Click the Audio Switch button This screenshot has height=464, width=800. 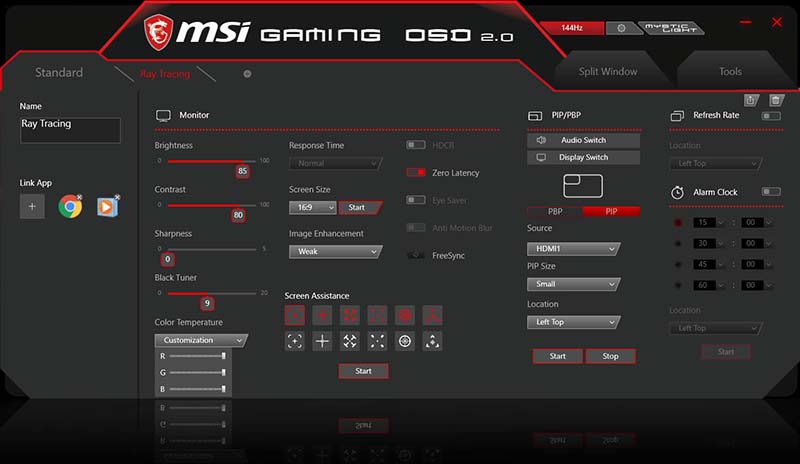pyautogui.click(x=582, y=141)
